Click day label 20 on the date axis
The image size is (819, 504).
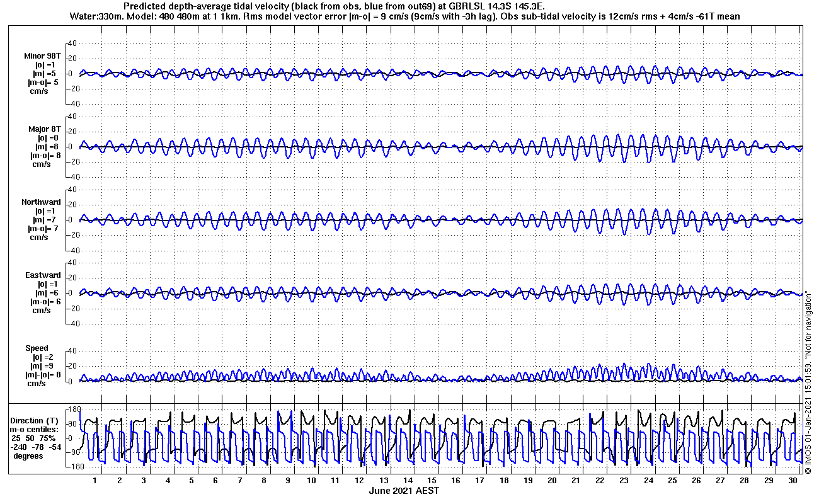tap(552, 480)
